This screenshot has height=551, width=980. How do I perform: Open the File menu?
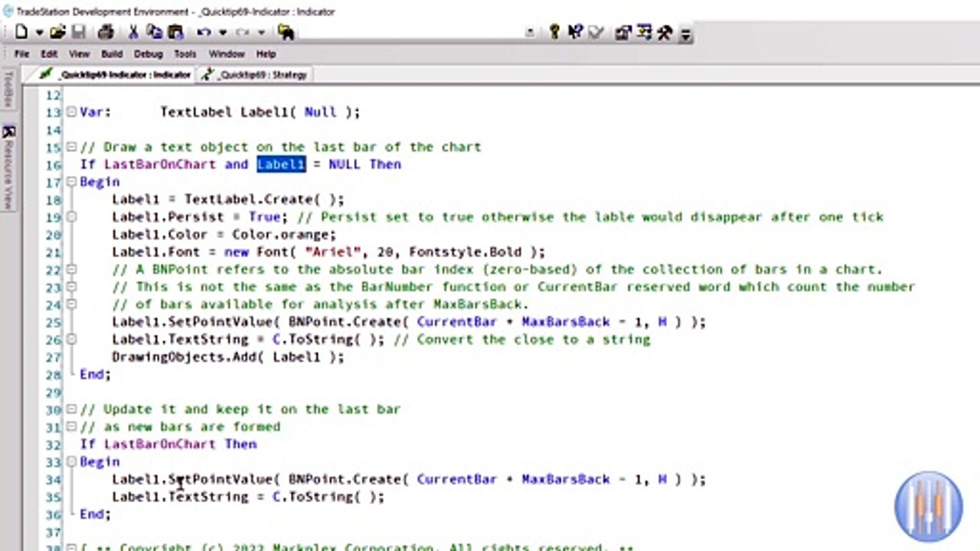tap(21, 54)
